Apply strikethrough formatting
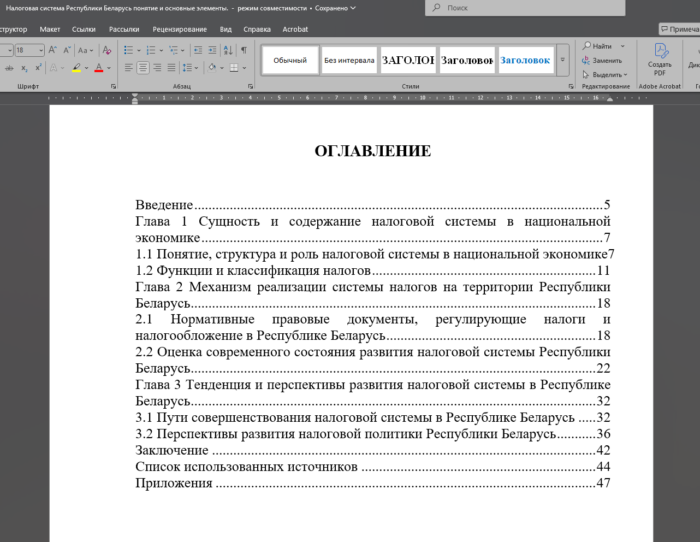The image size is (700, 542). (9, 68)
